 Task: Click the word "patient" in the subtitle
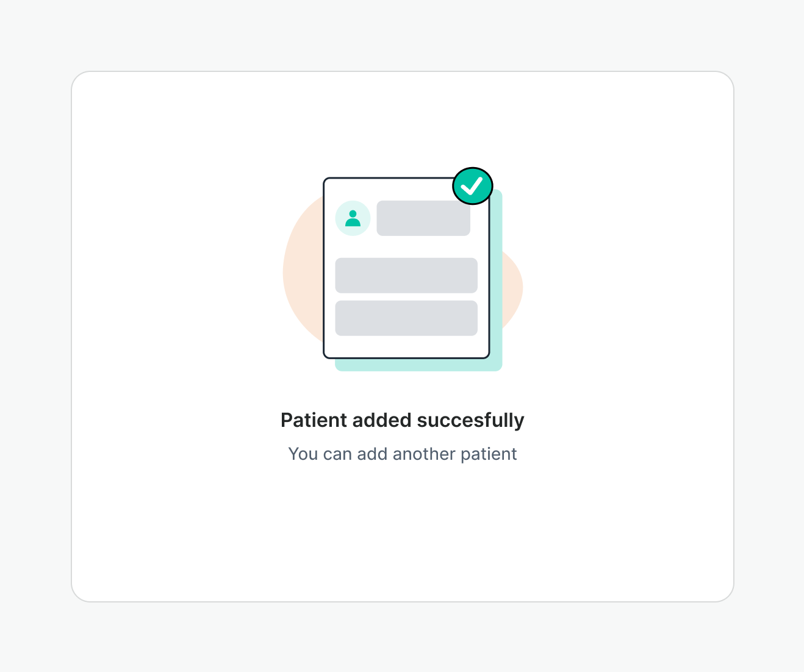[x=489, y=454]
